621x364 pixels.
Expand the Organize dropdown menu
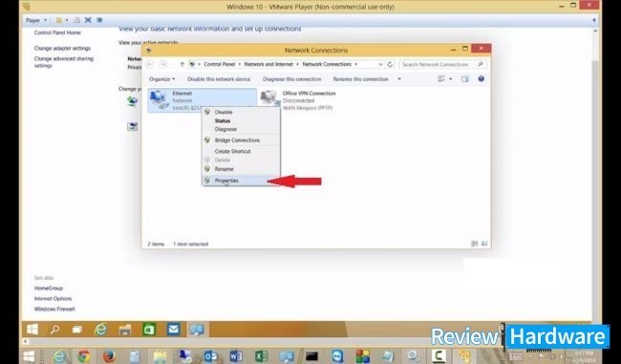(x=161, y=79)
